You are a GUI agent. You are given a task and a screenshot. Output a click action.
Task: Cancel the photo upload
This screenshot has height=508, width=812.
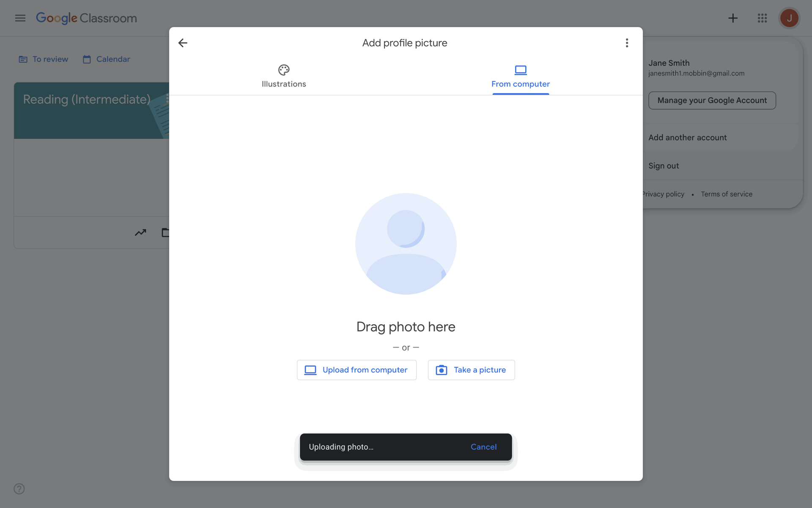[483, 447]
